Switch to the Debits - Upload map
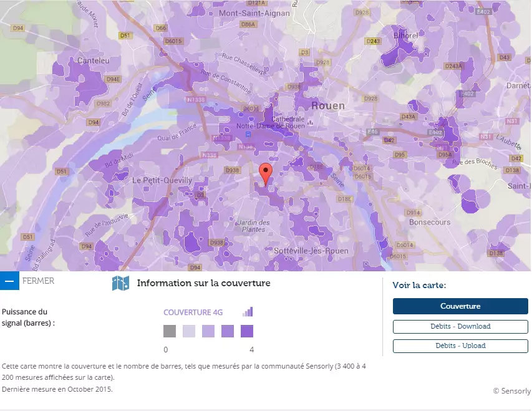This screenshot has height=411, width=532. click(x=460, y=346)
